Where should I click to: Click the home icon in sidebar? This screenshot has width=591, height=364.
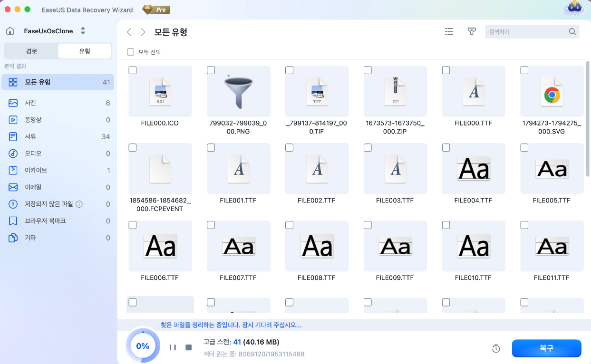click(x=10, y=31)
